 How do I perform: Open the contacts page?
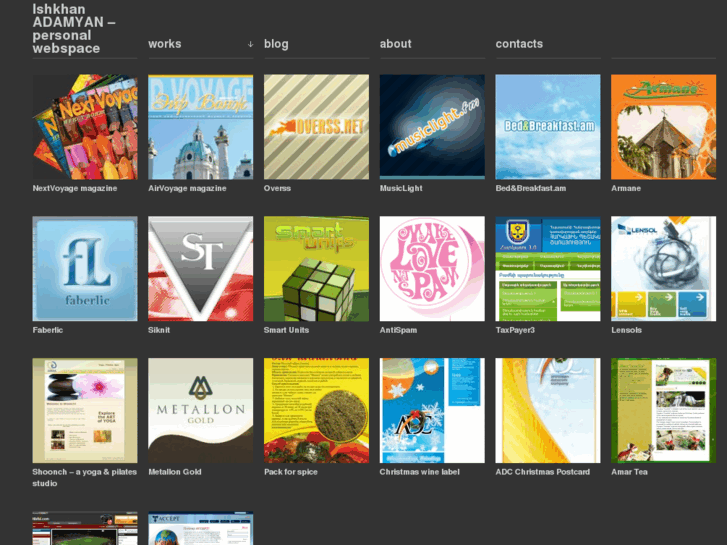519,44
